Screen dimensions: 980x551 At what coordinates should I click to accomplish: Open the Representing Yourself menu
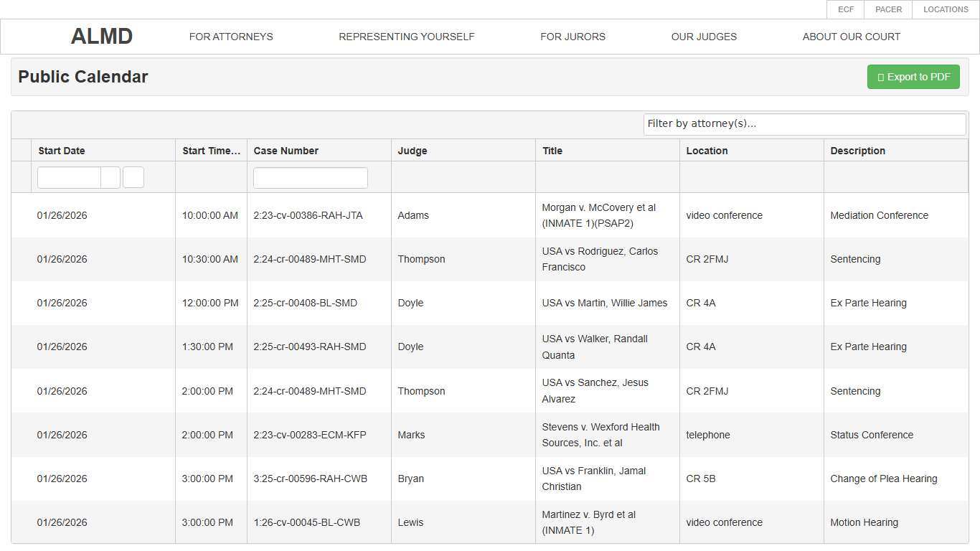pos(406,37)
